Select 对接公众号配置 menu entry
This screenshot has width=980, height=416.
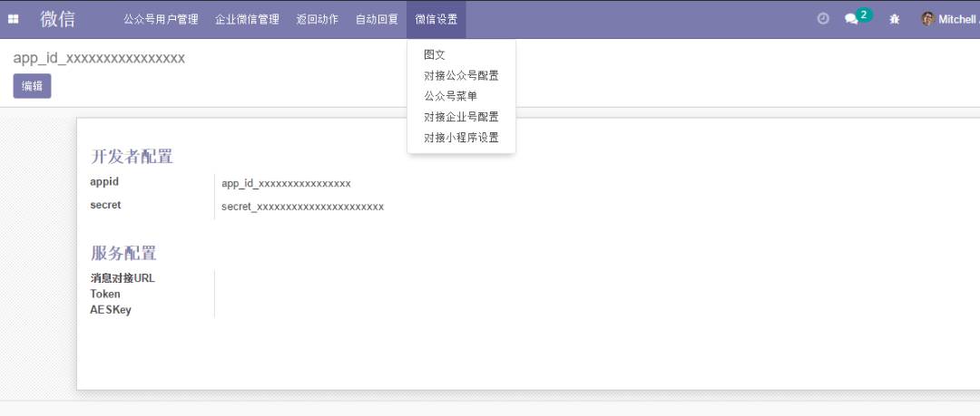click(461, 75)
